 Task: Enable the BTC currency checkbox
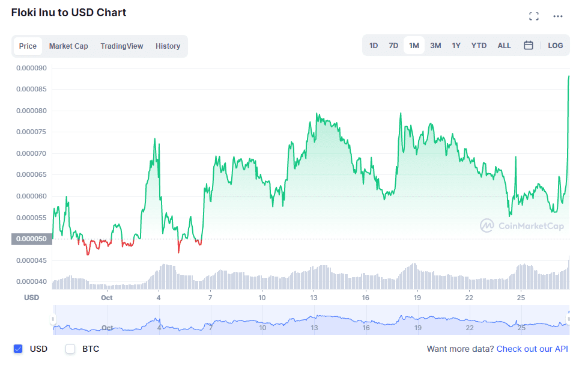click(x=70, y=349)
